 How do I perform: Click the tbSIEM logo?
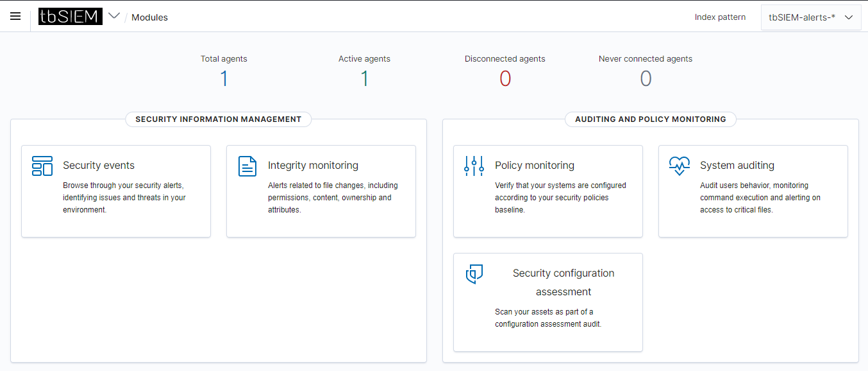pos(70,16)
